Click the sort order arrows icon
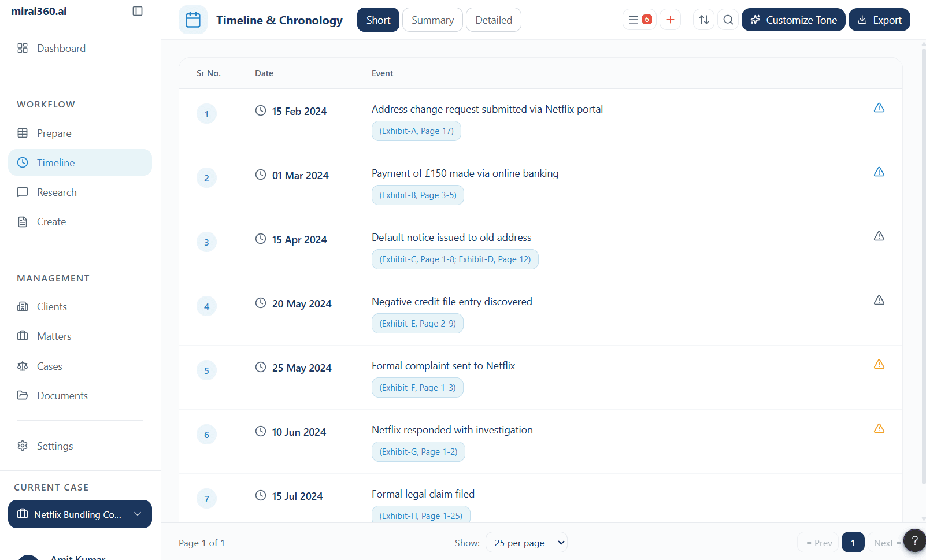The image size is (926, 560). [x=703, y=20]
